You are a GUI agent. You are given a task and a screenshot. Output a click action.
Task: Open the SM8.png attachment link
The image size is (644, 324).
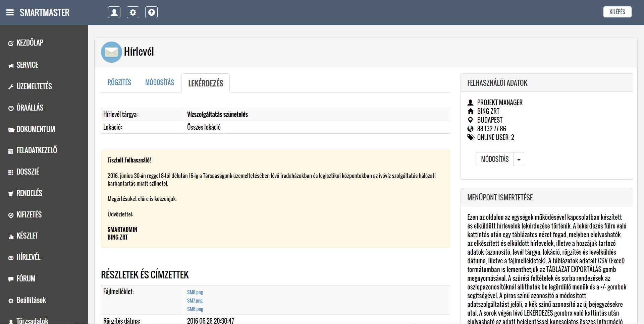[x=195, y=292]
